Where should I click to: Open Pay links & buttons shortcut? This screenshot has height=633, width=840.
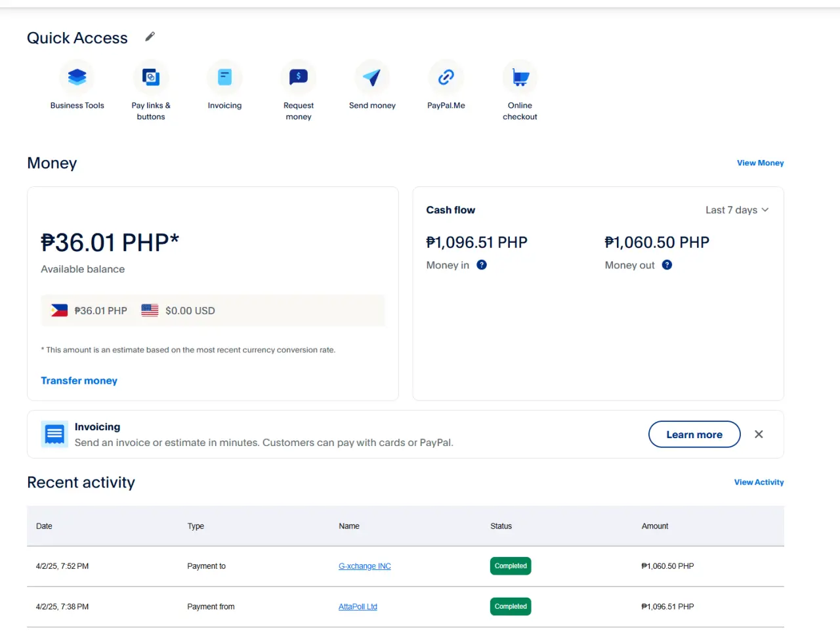coord(151,77)
